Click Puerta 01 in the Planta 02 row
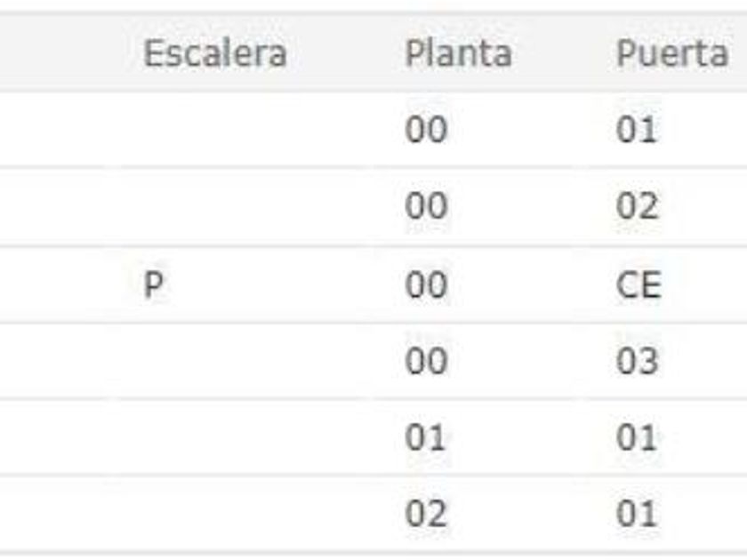The image size is (747, 560). click(x=638, y=515)
